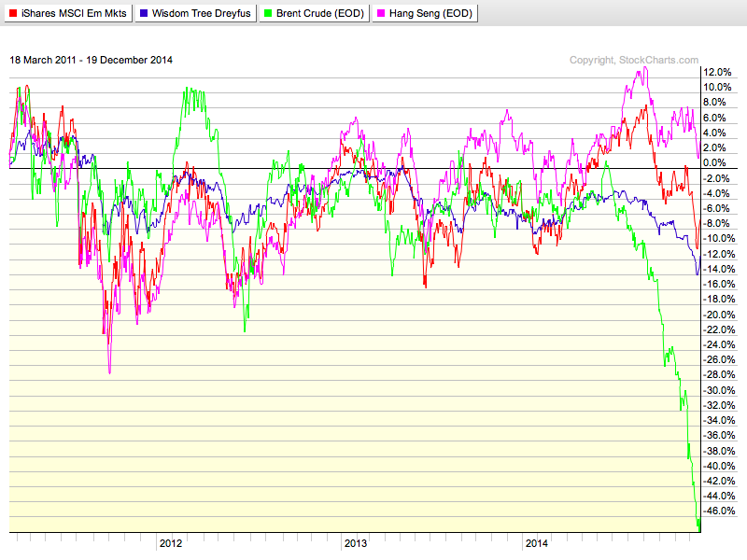Click the -12.0% y-axis label

(719, 254)
